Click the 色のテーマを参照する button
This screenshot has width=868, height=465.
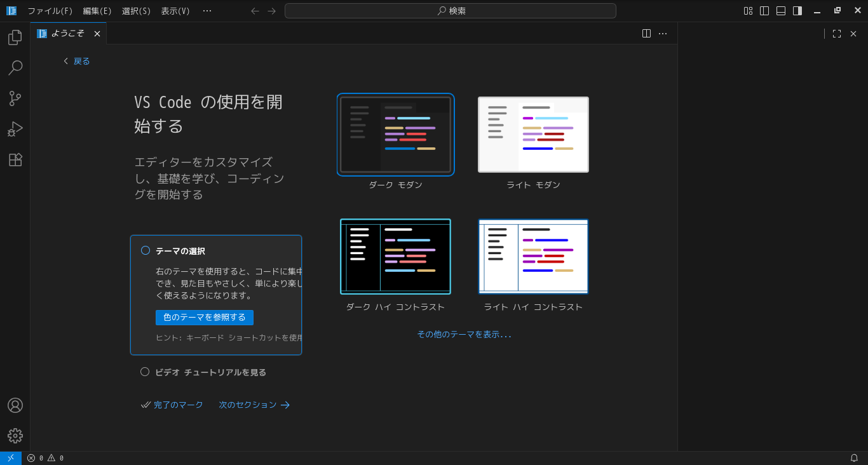tap(205, 318)
